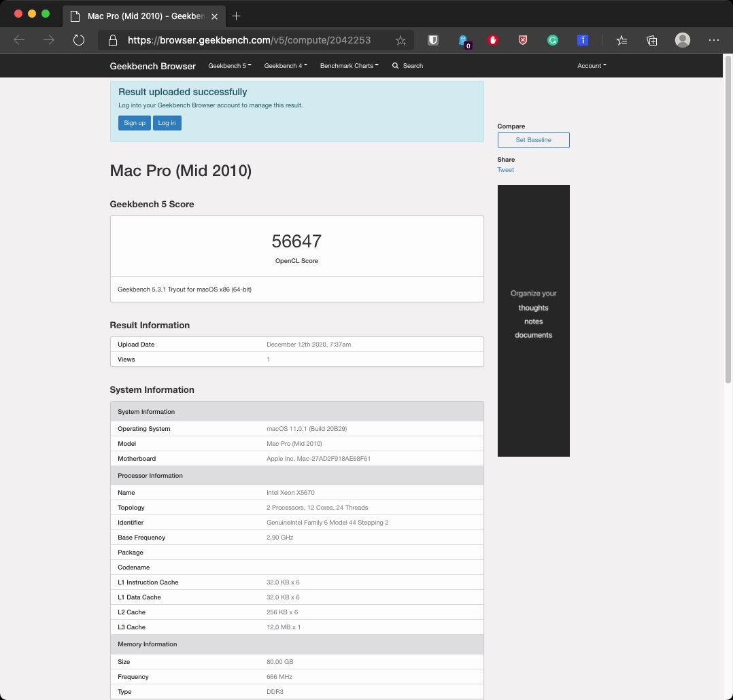
Task: Expand the Geekbench 4 dropdown menu
Action: 286,66
